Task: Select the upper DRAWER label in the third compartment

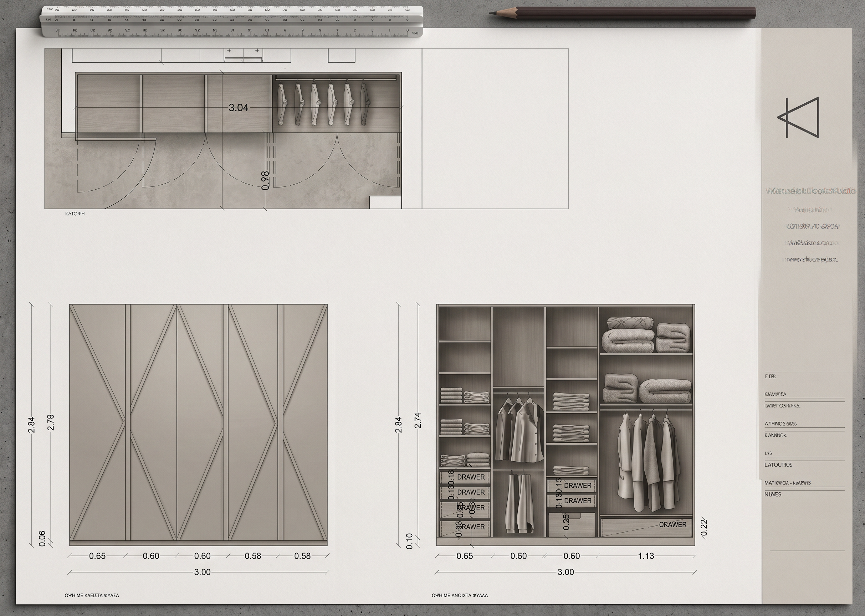Action: [578, 486]
